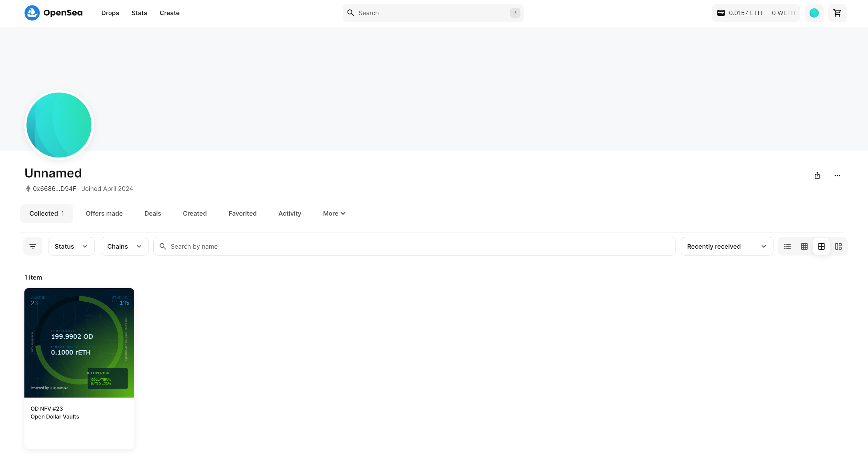Click the OpenSea logo
868x466 pixels.
tap(53, 13)
